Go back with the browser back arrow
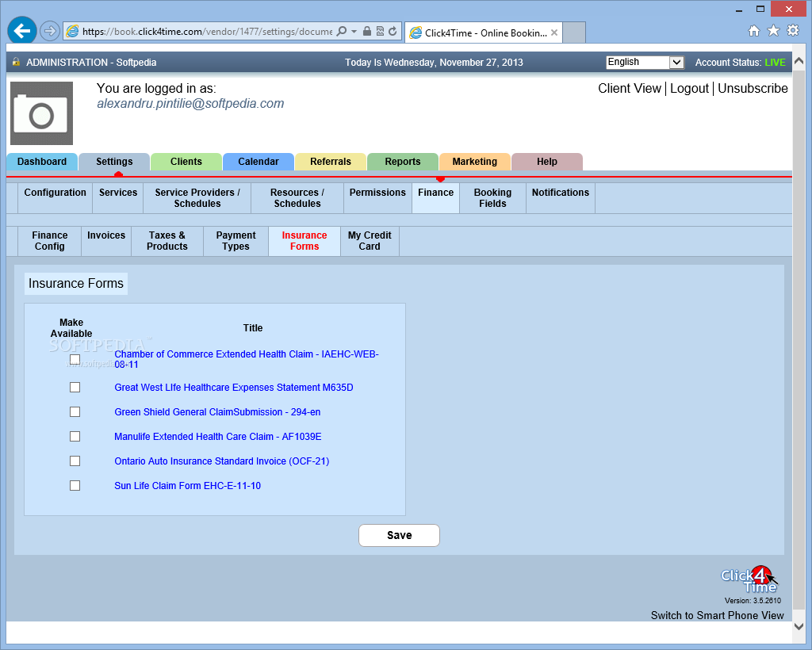 click(x=22, y=31)
